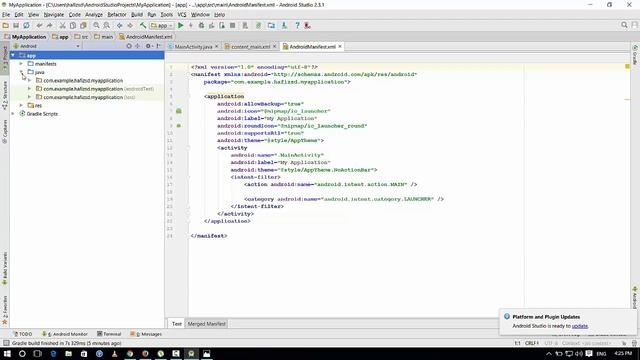640x360 pixels.
Task: Click CRLF line separator in status bar
Action: (x=531, y=343)
